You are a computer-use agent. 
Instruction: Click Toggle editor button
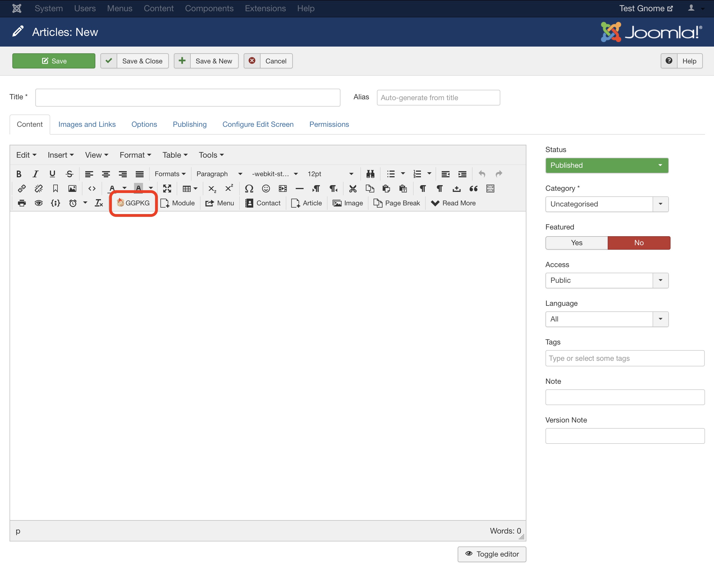pyautogui.click(x=492, y=554)
